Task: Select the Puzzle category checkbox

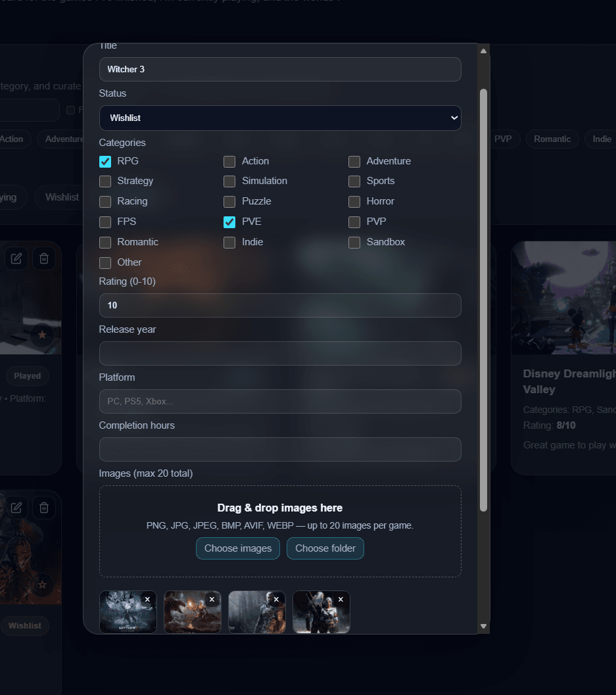Action: (x=229, y=202)
